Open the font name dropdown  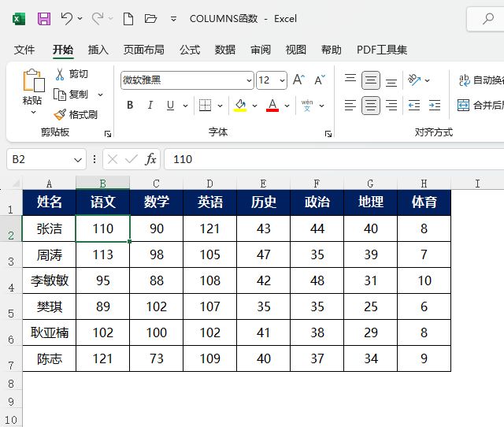(249, 80)
